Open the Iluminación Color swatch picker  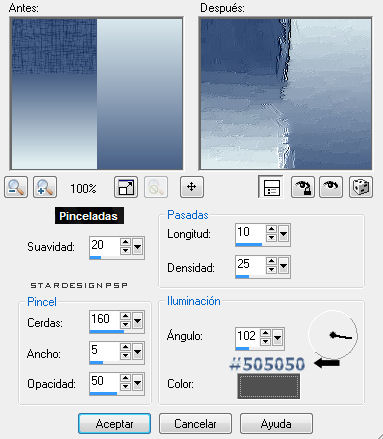tap(268, 386)
